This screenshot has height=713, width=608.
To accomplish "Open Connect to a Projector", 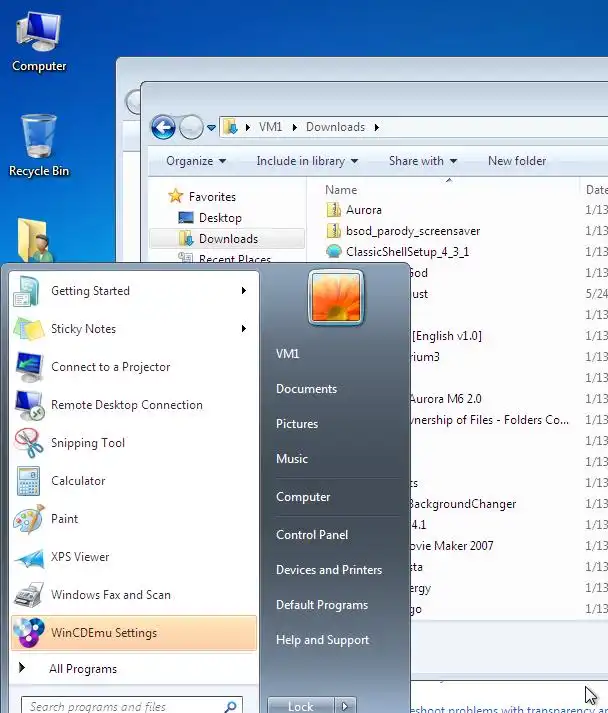I will [134, 367].
